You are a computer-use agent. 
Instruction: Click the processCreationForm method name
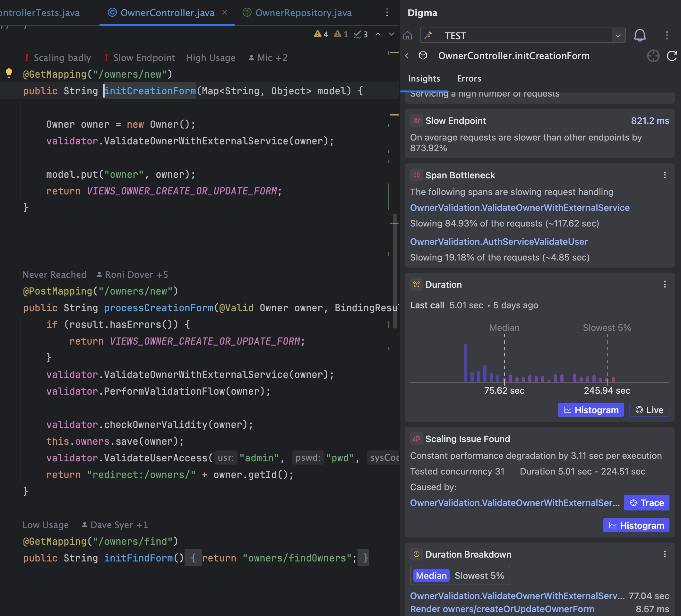click(x=159, y=308)
